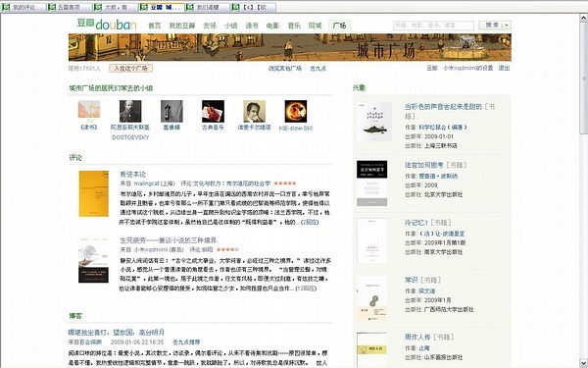The height and width of the screenshot is (368, 588).
Task: Expand the search dropdown arrow
Action: coord(507,26)
